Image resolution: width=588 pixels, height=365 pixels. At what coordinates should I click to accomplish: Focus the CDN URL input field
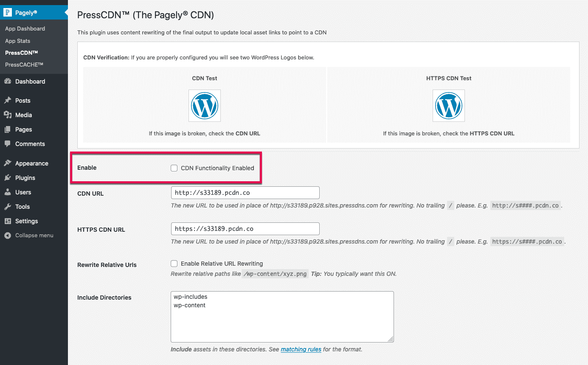245,193
